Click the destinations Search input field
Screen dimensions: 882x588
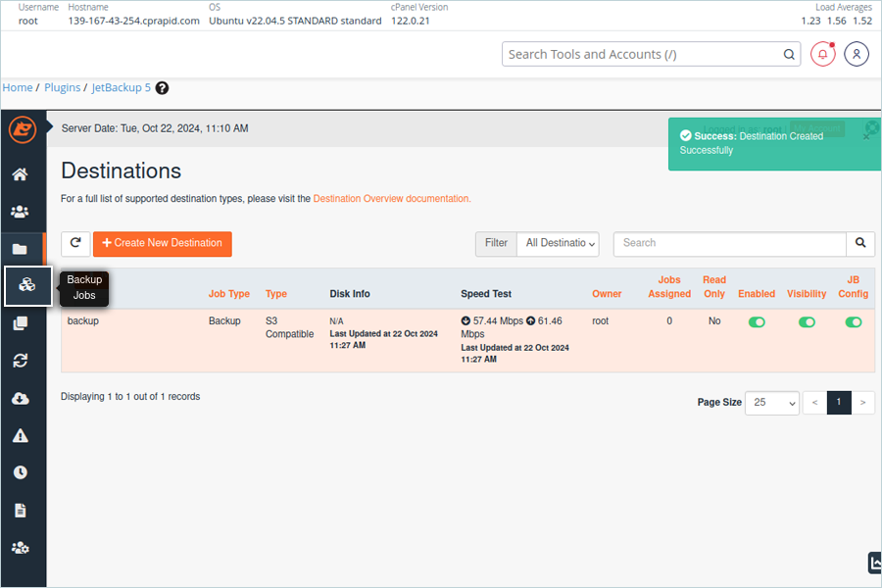tap(729, 244)
